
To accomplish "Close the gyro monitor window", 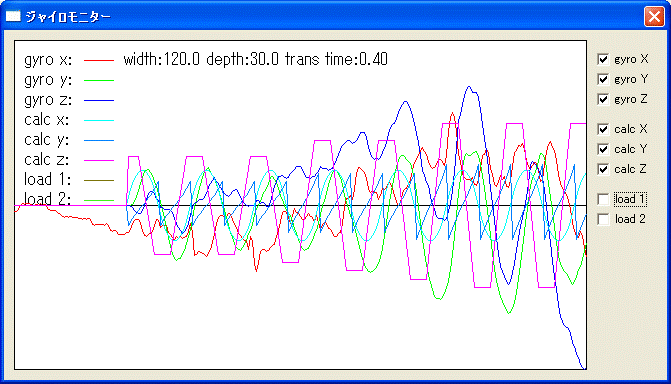I will pos(654,17).
